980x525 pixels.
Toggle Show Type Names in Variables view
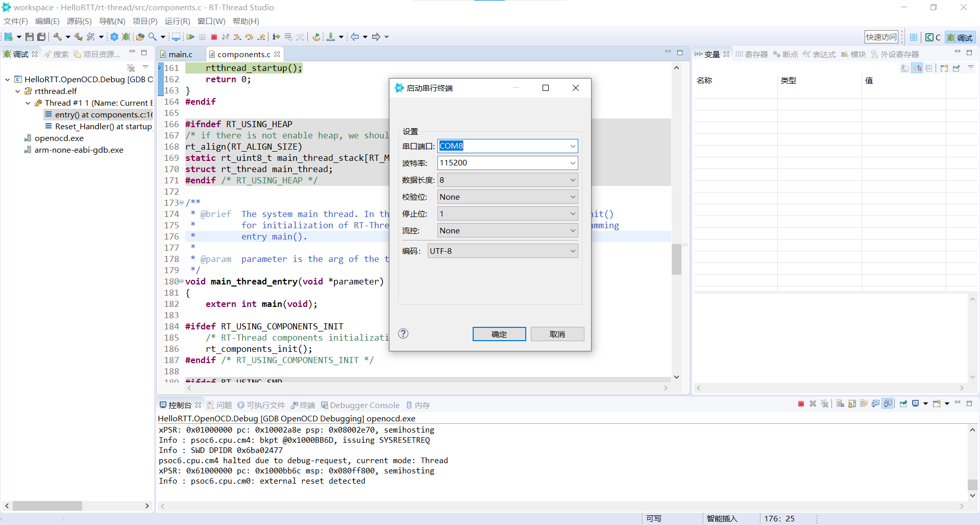tap(905, 68)
